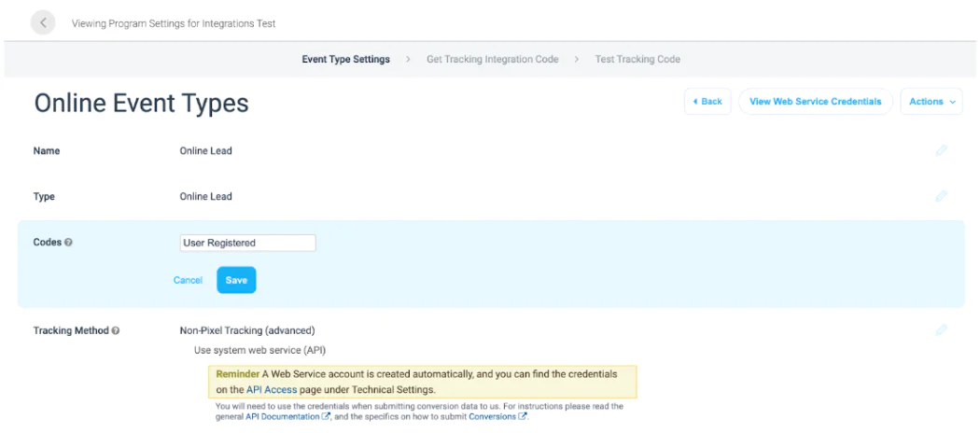Screen dimensions: 980x433
Task: Open View Web Service Credentials
Action: (815, 102)
